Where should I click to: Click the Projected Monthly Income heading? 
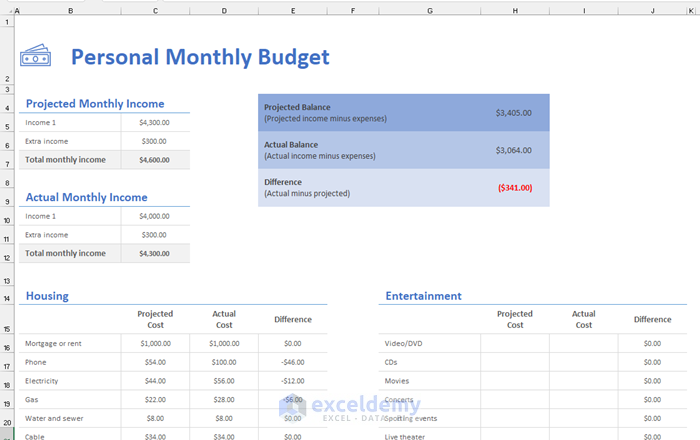[x=95, y=104]
